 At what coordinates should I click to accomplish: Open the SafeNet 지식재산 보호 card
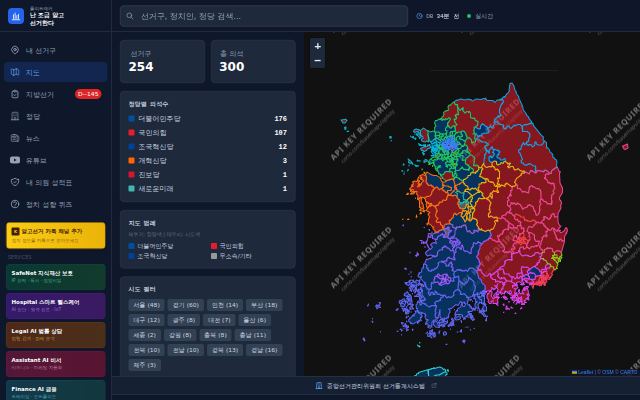[x=56, y=277]
